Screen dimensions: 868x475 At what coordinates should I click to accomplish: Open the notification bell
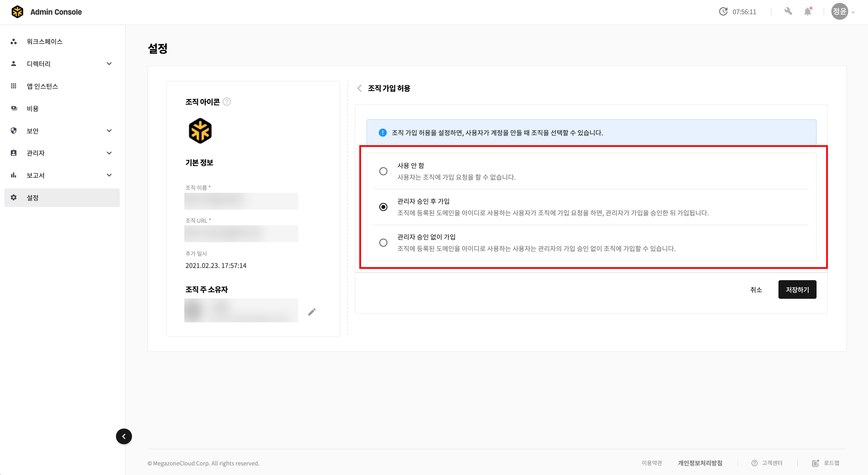[808, 12]
